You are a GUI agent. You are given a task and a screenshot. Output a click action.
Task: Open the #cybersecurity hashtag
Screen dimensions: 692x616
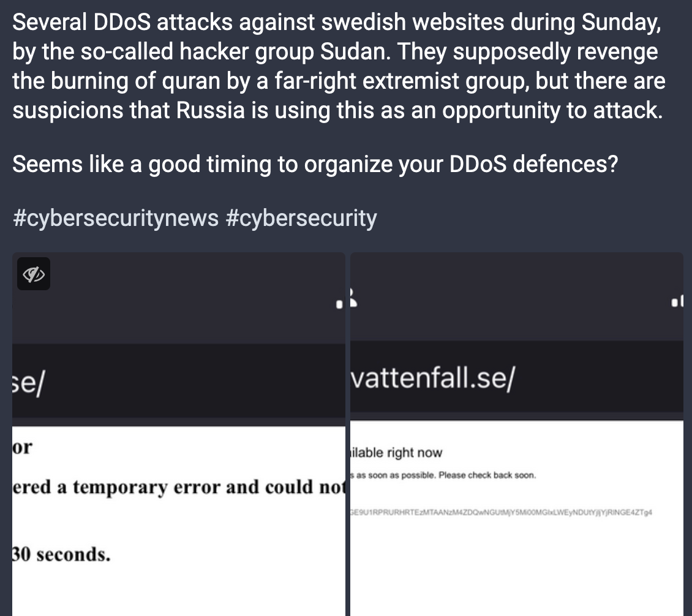[301, 218]
